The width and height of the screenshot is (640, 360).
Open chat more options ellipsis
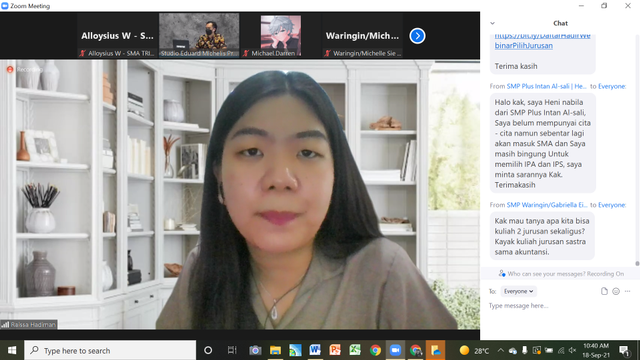click(x=627, y=291)
